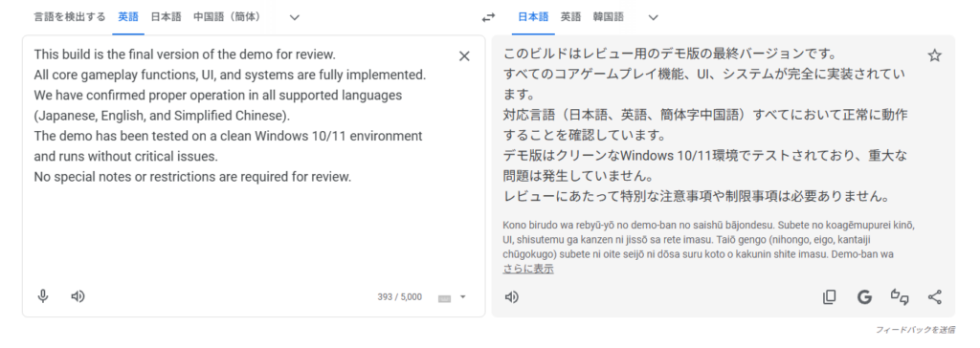Switch target language to 英語
The image size is (980, 348).
[x=570, y=17]
